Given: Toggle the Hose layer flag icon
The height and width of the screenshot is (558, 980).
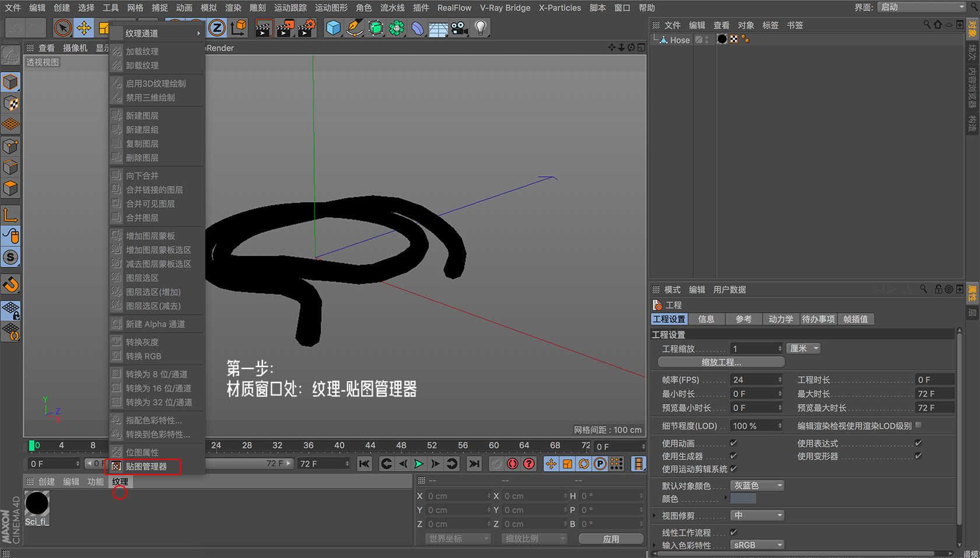Looking at the screenshot, I should click(x=699, y=40).
